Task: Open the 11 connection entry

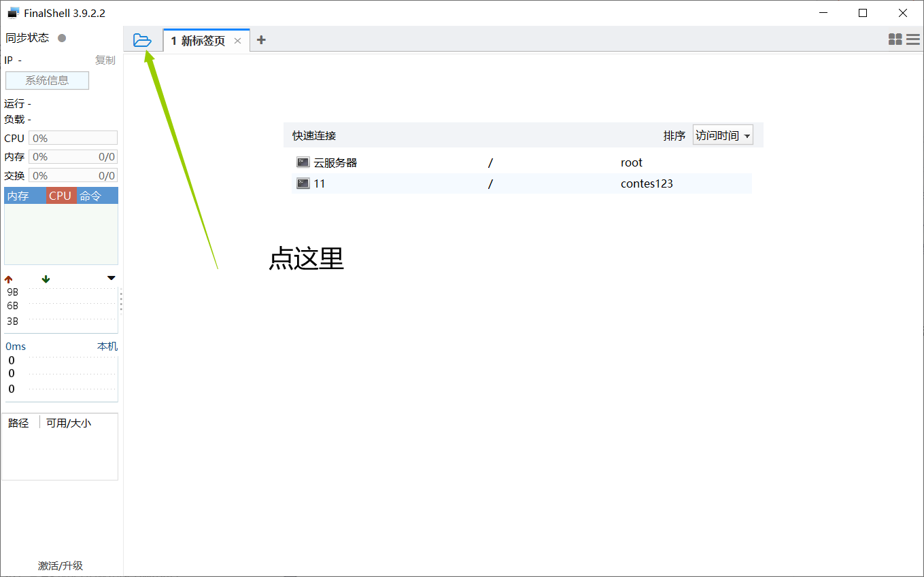Action: (521, 183)
